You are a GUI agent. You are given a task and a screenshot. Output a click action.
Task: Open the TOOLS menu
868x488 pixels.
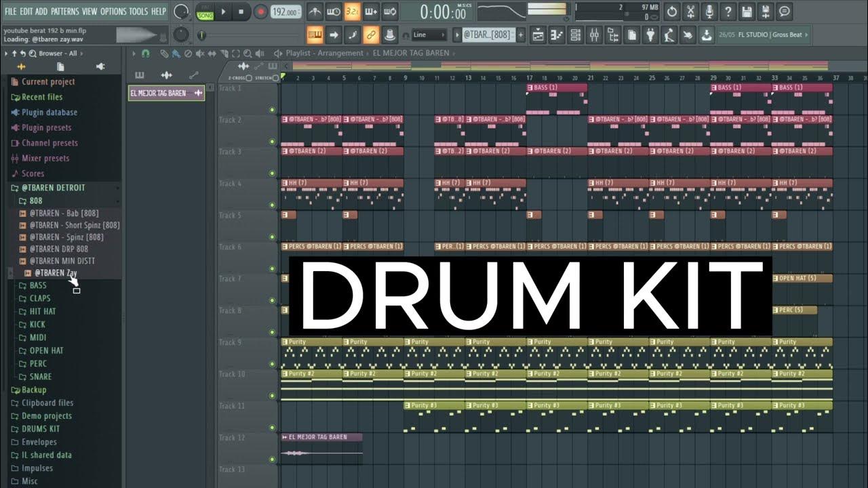point(138,12)
